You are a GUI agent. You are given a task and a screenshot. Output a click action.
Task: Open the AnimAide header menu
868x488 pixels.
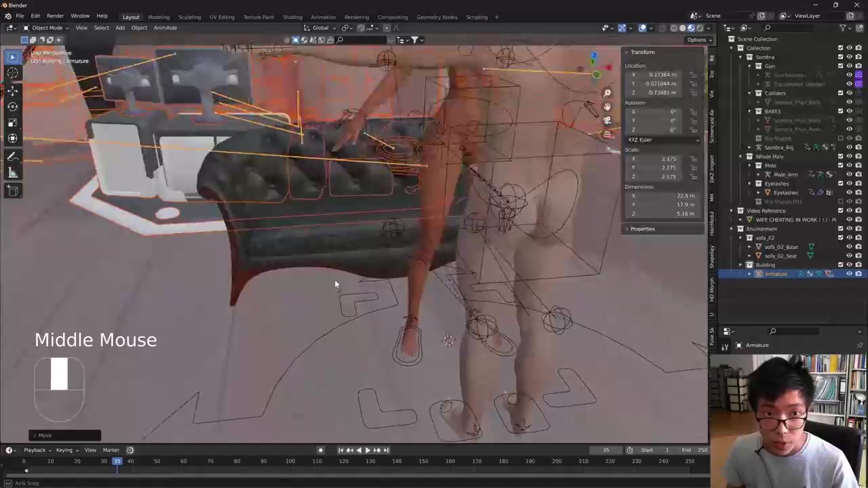click(x=165, y=28)
